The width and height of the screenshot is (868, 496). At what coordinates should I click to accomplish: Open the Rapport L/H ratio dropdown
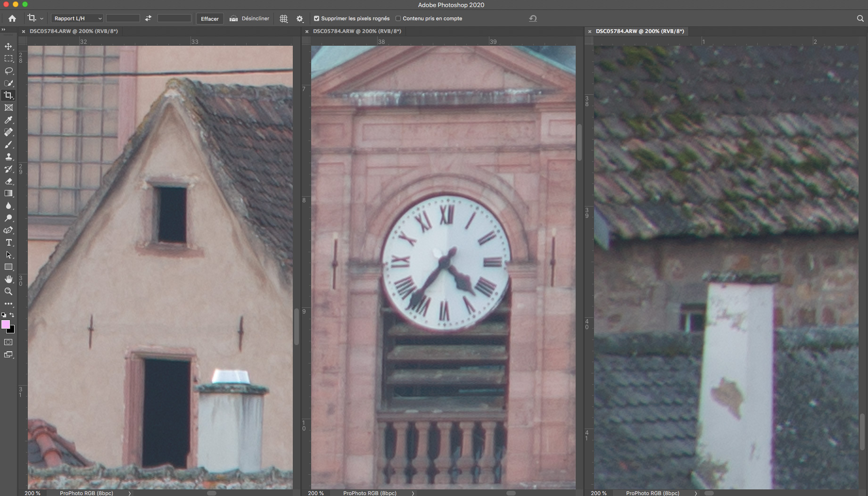[77, 18]
